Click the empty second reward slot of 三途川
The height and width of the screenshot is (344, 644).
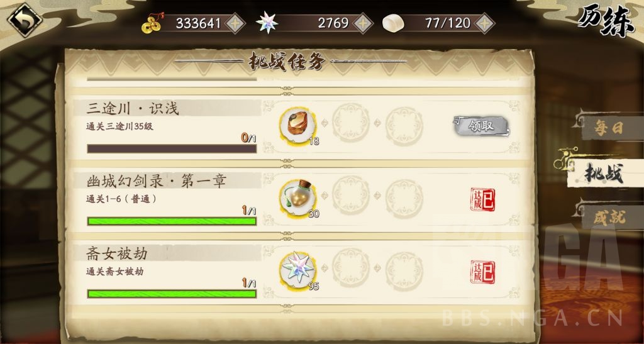click(x=351, y=122)
